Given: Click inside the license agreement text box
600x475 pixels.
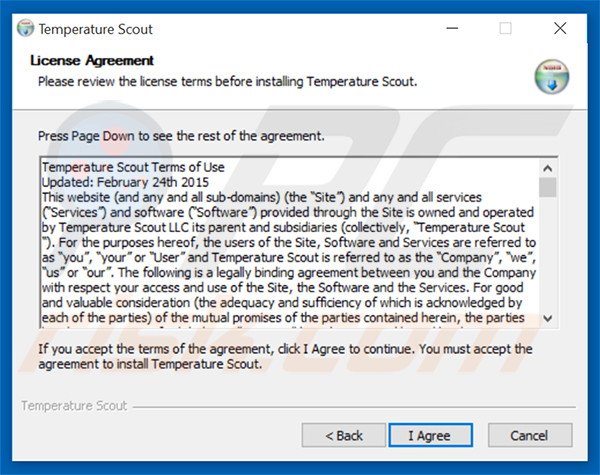Looking at the screenshot, I should (x=290, y=250).
